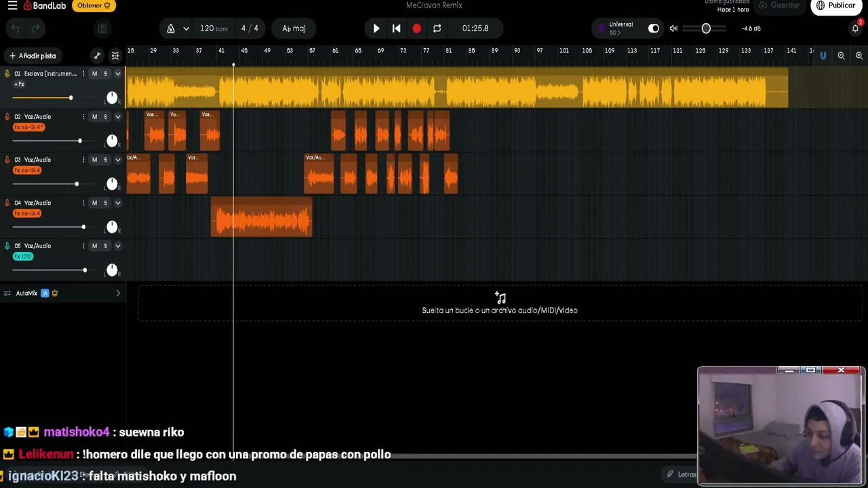Click the speaker icon beside master volume

click(673, 28)
